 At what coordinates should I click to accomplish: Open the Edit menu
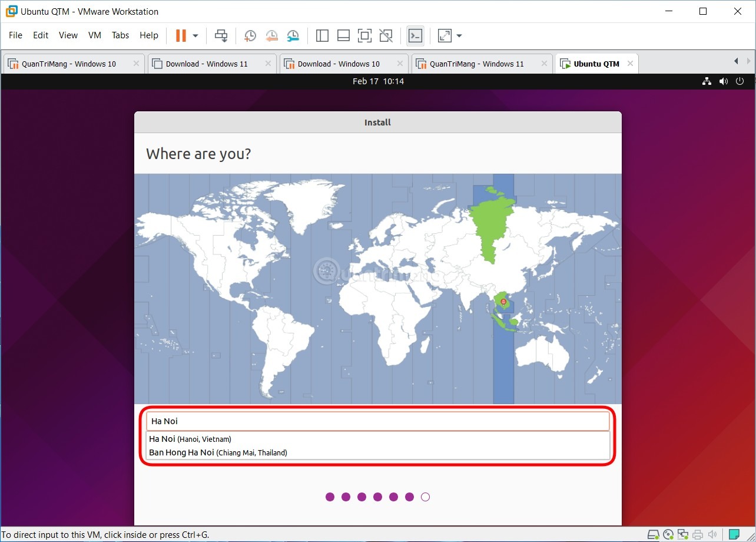(41, 35)
